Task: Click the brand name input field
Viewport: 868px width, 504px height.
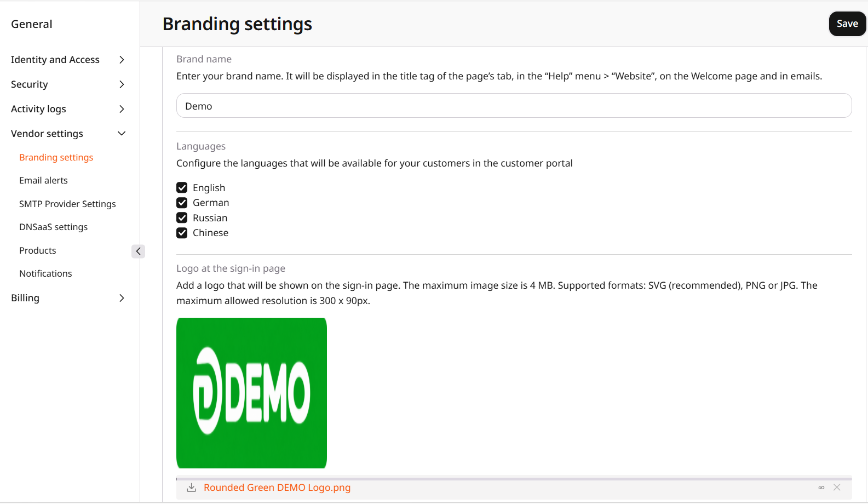Action: [x=514, y=105]
